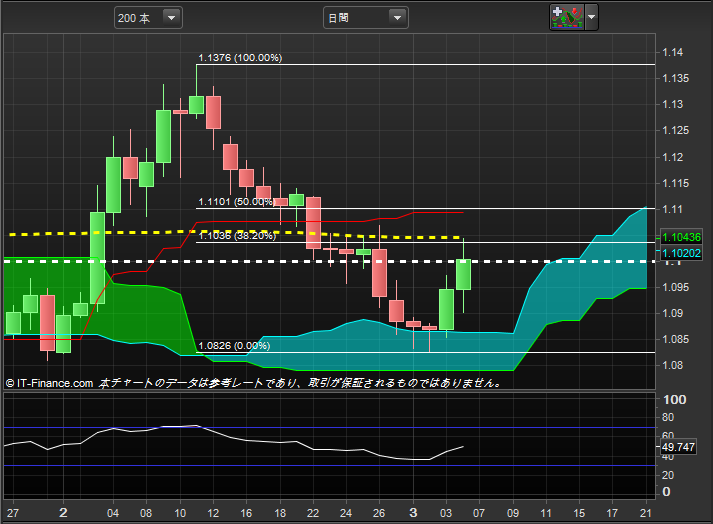Click the yellow dashed line's right end
This screenshot has height=524, width=713.
tap(459, 237)
